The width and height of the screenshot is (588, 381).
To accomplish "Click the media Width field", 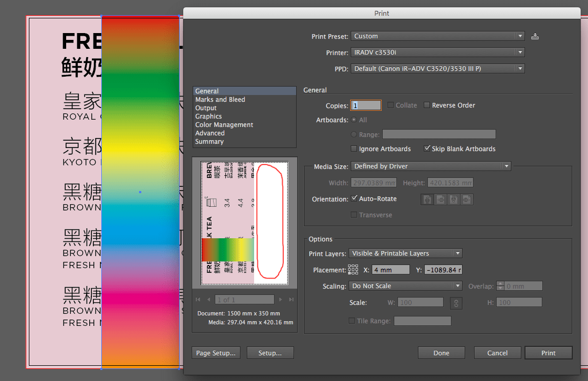I will pos(373,183).
